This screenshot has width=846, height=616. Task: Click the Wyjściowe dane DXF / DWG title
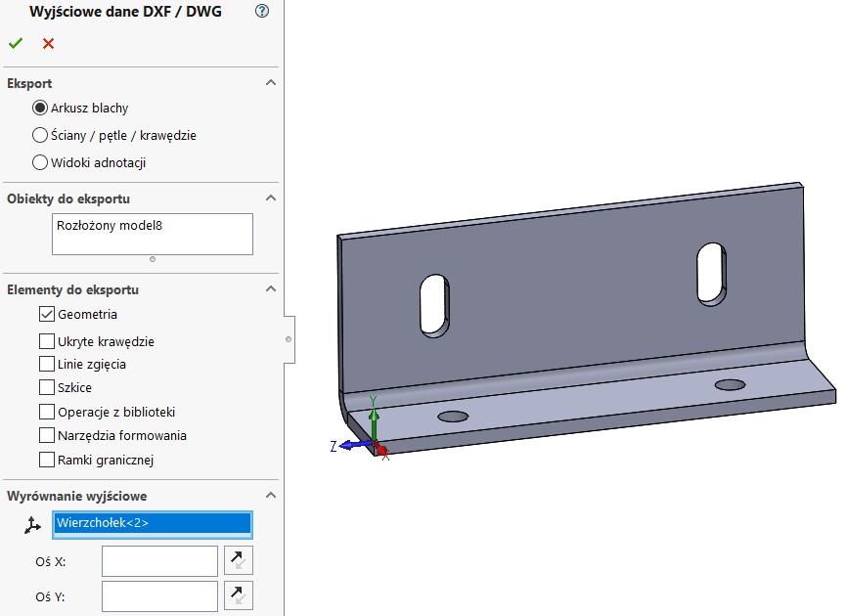[125, 12]
